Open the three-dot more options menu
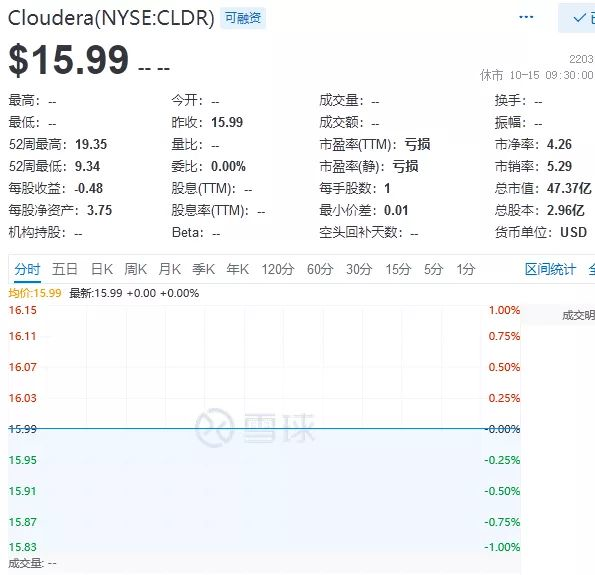The image size is (595, 575). coord(526,17)
